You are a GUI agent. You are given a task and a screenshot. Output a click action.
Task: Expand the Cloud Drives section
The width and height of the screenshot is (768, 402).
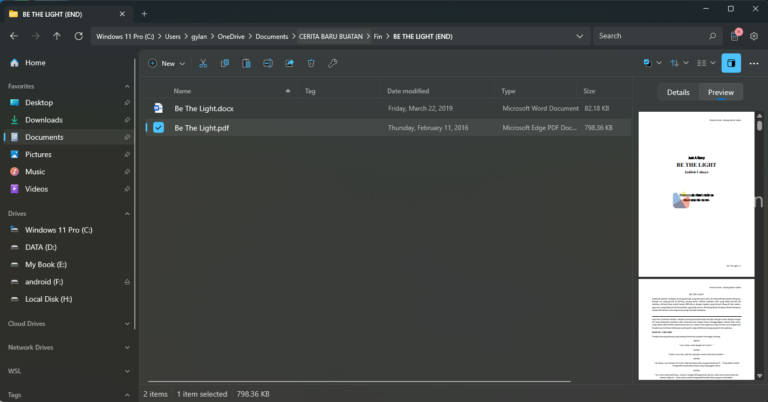point(127,324)
